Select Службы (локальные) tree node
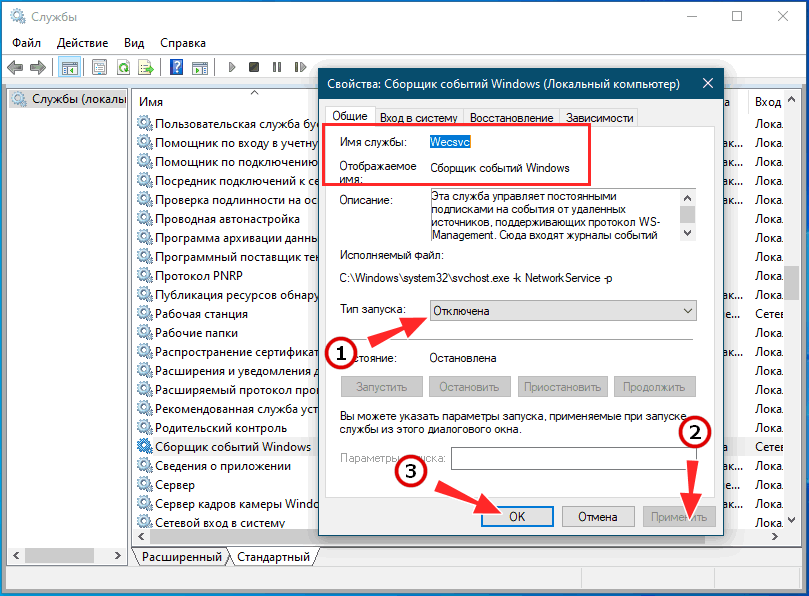 tap(68, 99)
